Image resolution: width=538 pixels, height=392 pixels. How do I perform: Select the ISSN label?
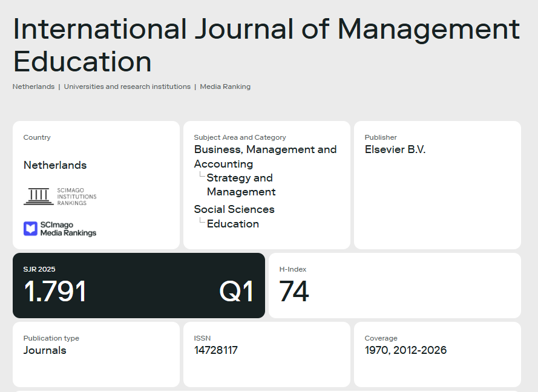(x=202, y=338)
